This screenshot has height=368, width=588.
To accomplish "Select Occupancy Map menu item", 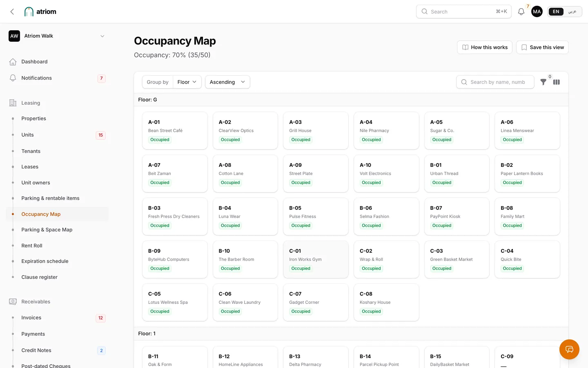I will [x=57, y=214].
